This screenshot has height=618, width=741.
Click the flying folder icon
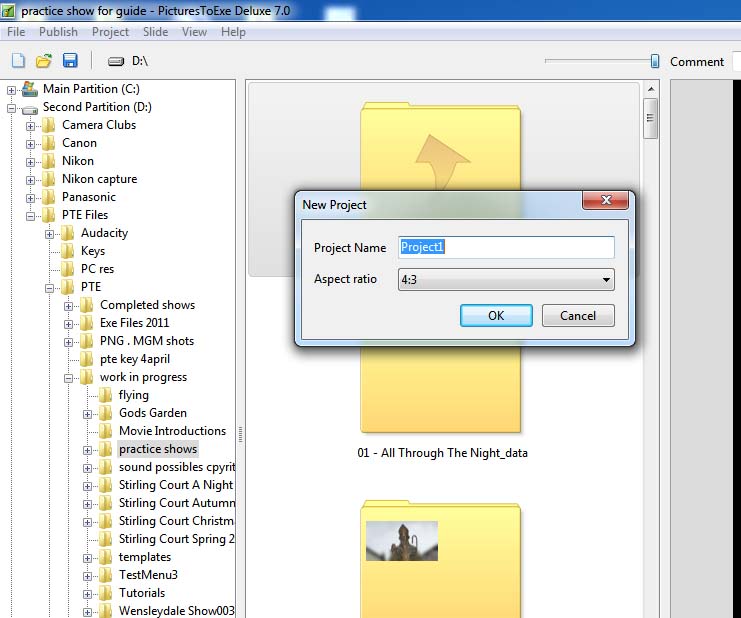pos(105,395)
